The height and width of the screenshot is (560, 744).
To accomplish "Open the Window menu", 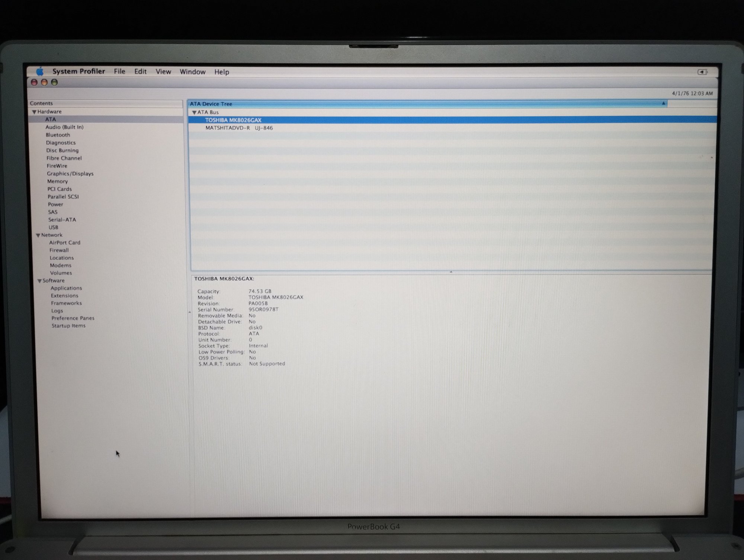I will (192, 72).
